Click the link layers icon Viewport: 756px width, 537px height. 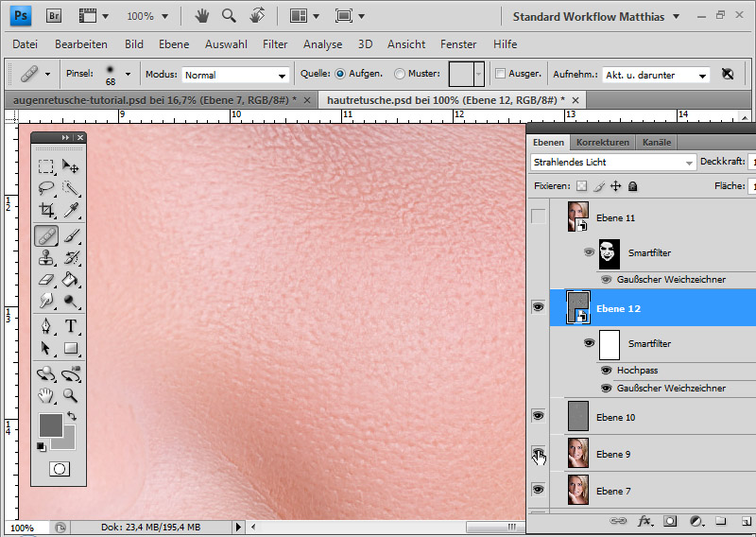point(618,521)
